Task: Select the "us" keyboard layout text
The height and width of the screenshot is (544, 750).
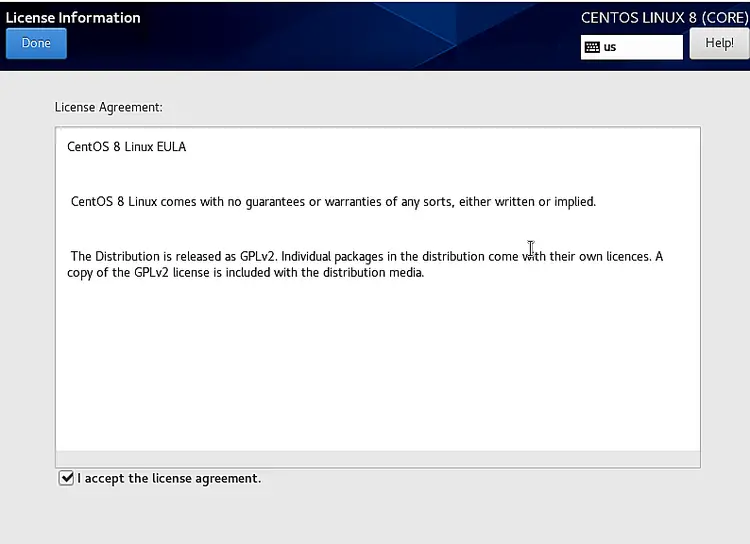Action: point(610,47)
